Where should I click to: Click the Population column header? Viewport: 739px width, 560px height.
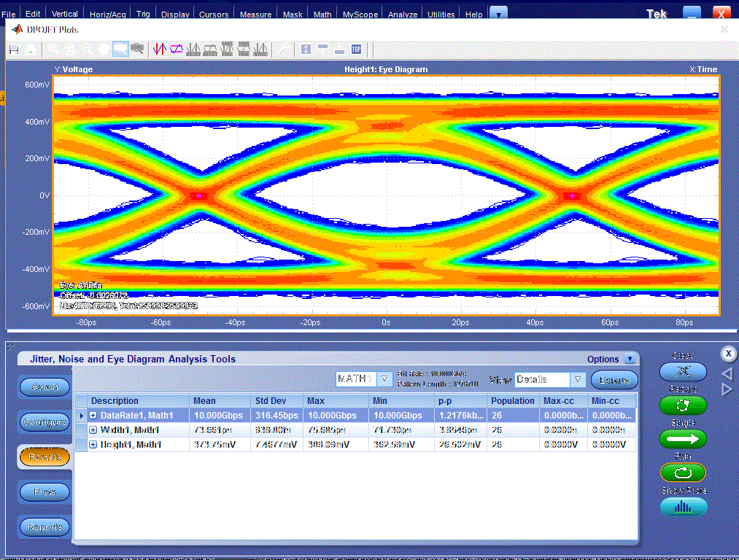pos(513,401)
